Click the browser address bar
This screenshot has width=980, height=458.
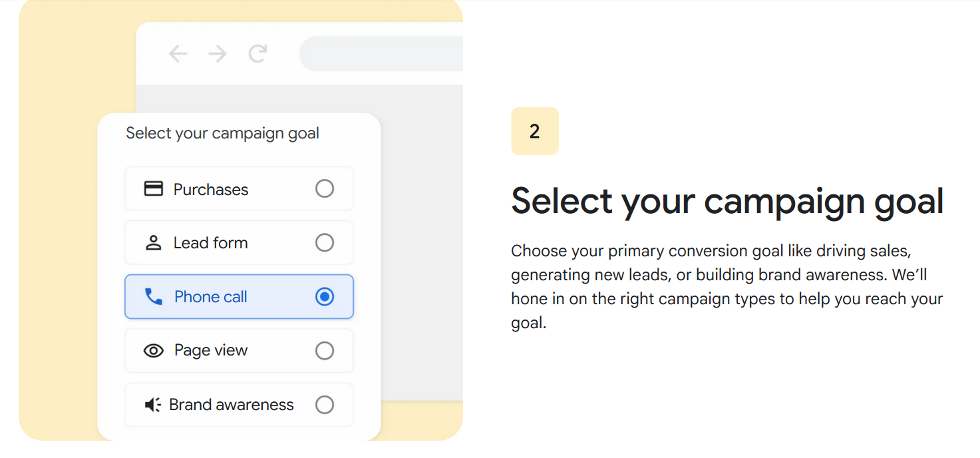pyautogui.click(x=383, y=54)
